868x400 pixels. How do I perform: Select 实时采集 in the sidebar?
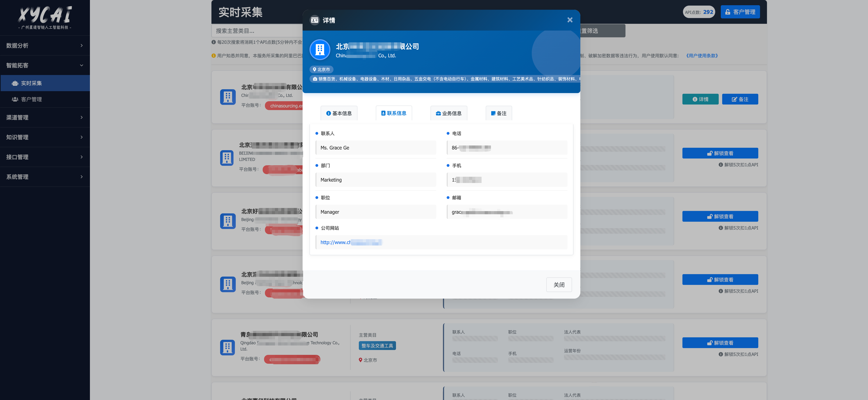pos(45,83)
